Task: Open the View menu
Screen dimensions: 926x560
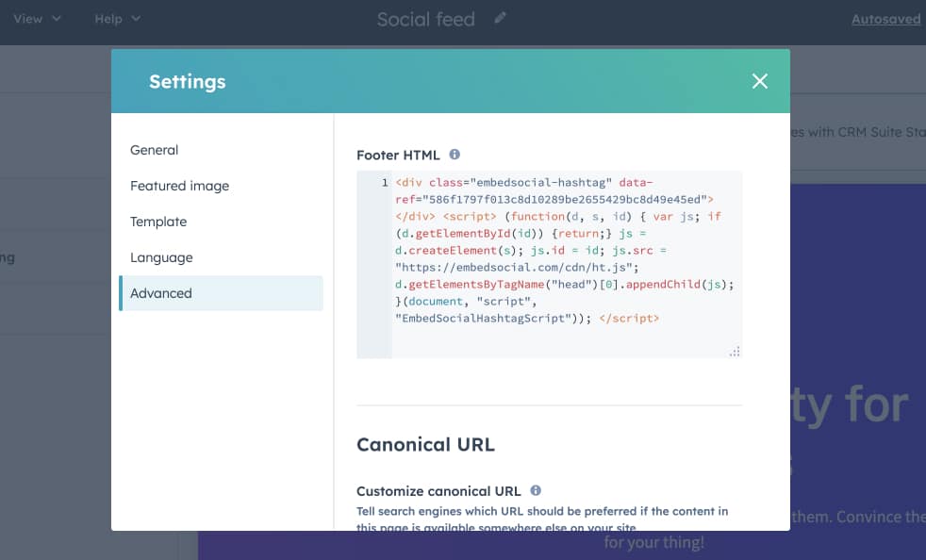Action: (37, 19)
